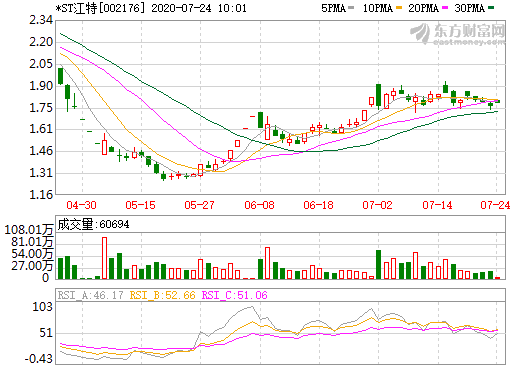
Task: Select the 04-30 date label
Action: pos(82,205)
